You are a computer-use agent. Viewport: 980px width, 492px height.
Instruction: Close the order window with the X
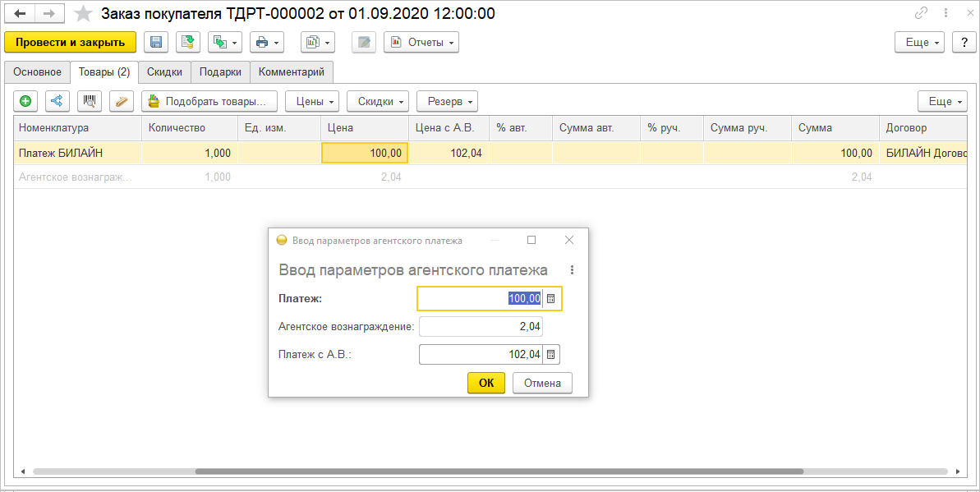click(968, 13)
